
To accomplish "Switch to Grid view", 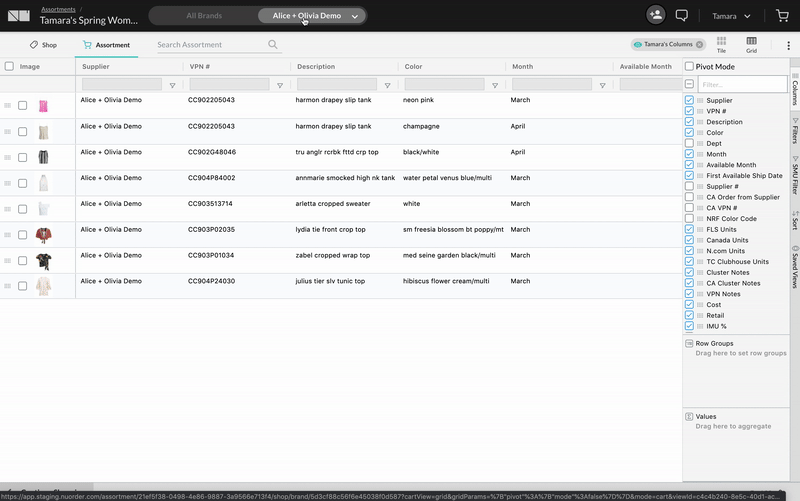I will click(x=752, y=44).
